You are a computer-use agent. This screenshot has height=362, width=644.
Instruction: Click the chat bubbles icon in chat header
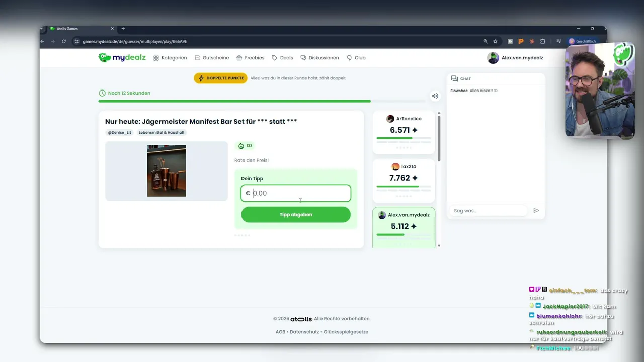(454, 79)
